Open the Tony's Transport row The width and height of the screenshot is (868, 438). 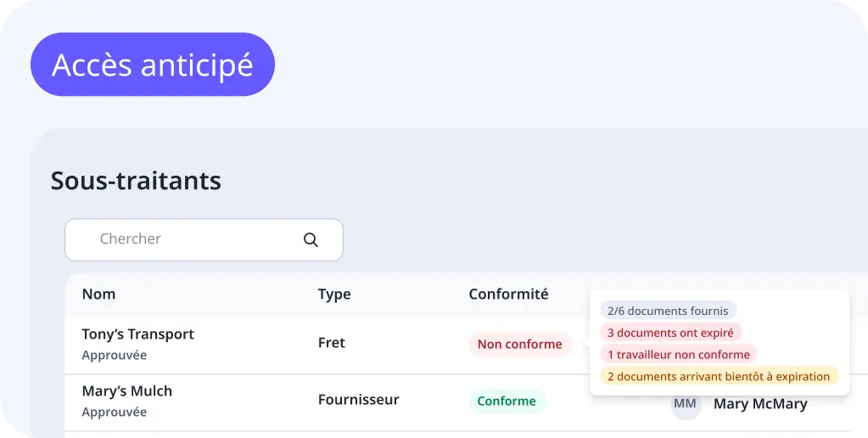point(327,345)
